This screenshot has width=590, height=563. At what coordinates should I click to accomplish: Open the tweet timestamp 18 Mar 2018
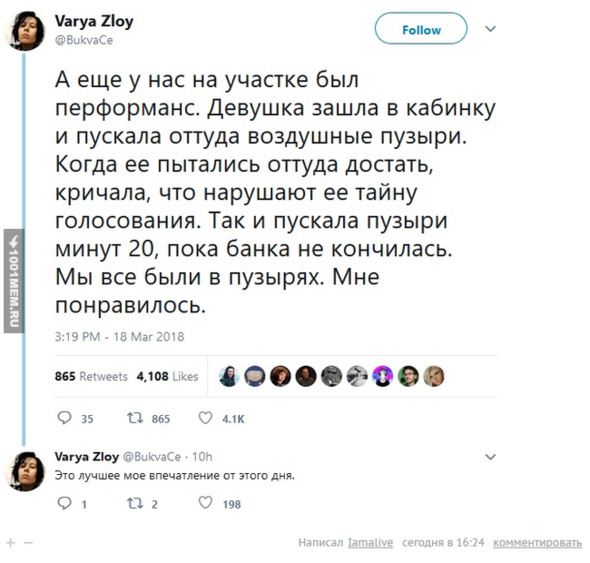119,336
